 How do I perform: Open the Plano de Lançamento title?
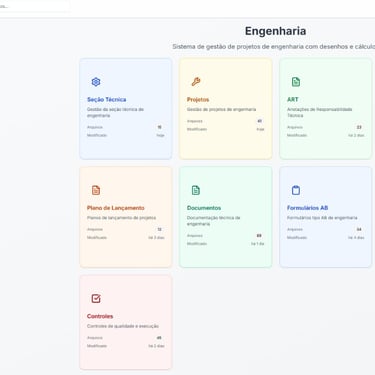[116, 208]
